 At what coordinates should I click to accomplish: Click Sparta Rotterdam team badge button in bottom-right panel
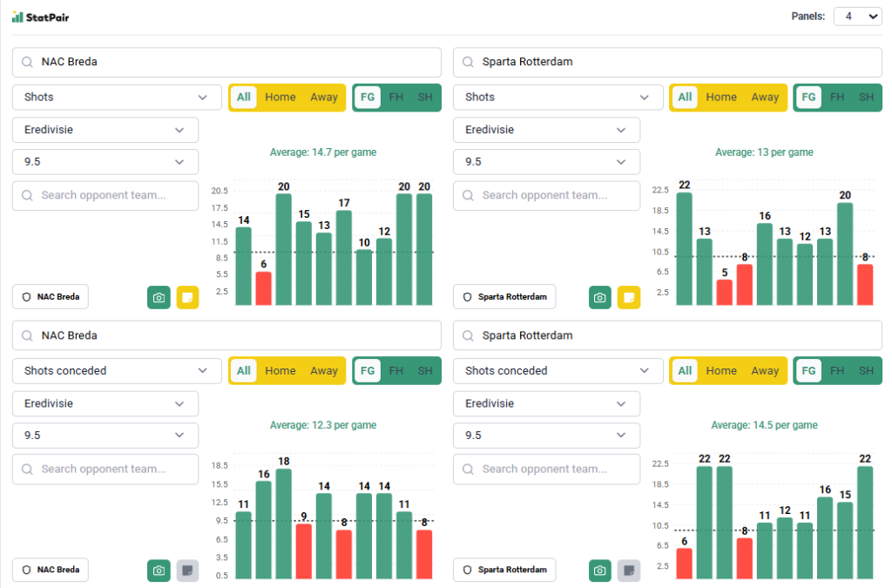(x=504, y=571)
